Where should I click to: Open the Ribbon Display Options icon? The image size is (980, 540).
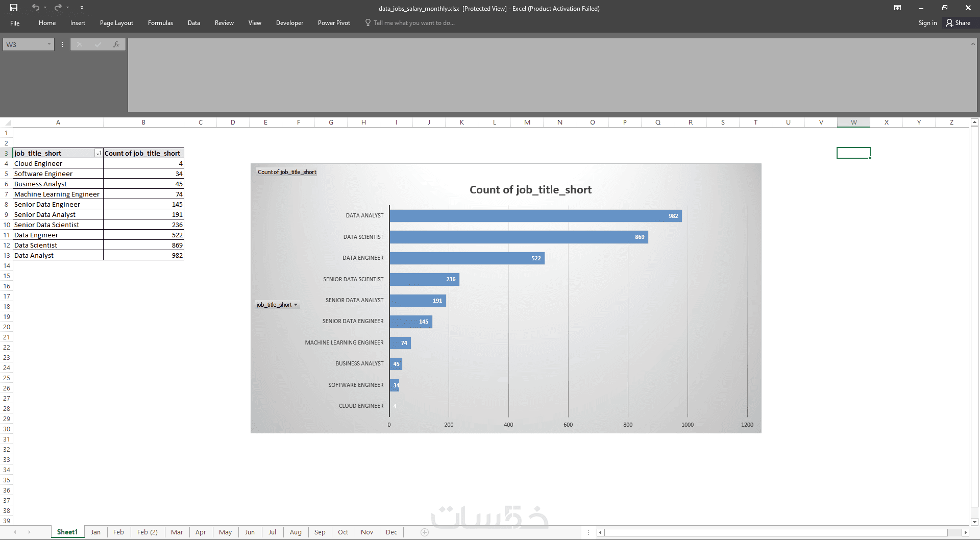point(897,8)
